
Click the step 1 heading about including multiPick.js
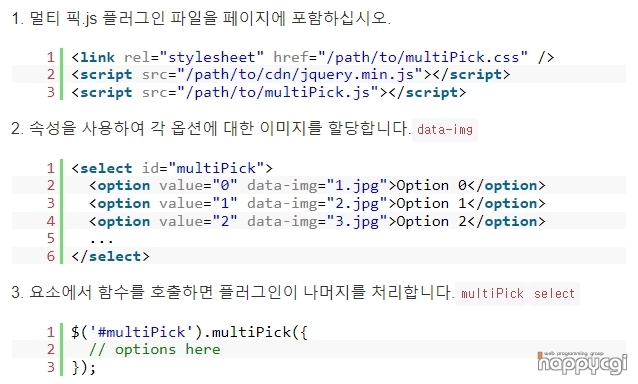pyautogui.click(x=201, y=18)
